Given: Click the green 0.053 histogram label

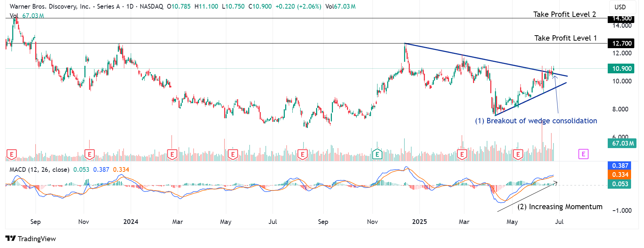Looking at the screenshot, I should [x=620, y=184].
